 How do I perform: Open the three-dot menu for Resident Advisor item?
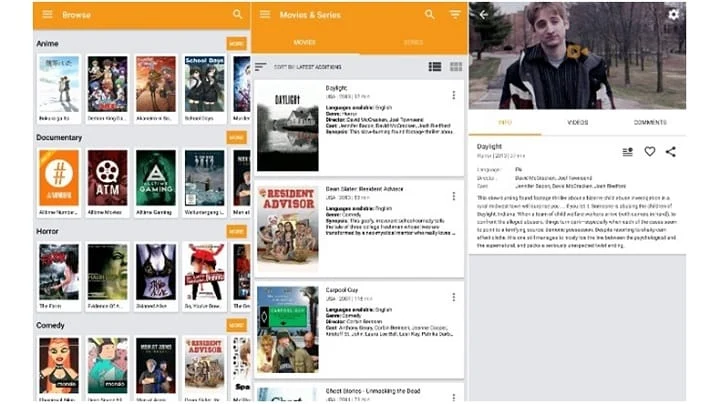(x=454, y=196)
